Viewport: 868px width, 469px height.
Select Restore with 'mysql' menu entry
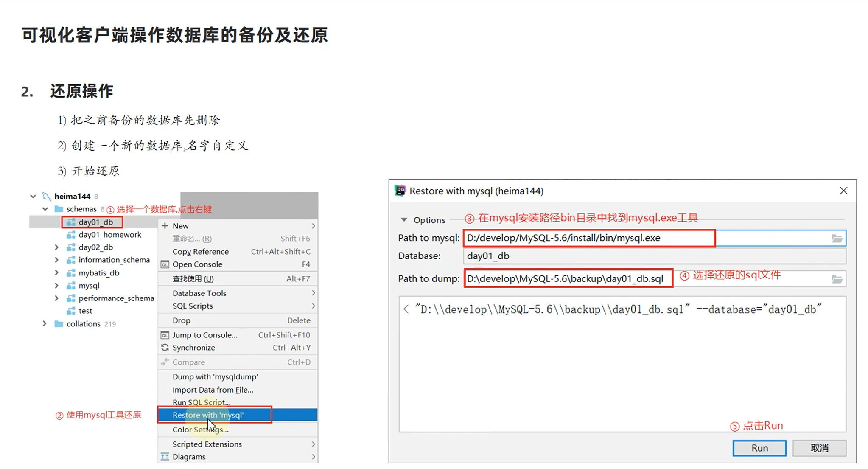pyautogui.click(x=208, y=415)
